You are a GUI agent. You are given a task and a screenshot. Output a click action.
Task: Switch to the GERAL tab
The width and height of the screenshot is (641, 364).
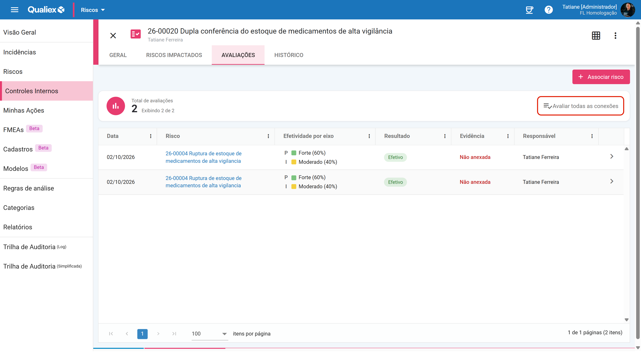point(118,55)
